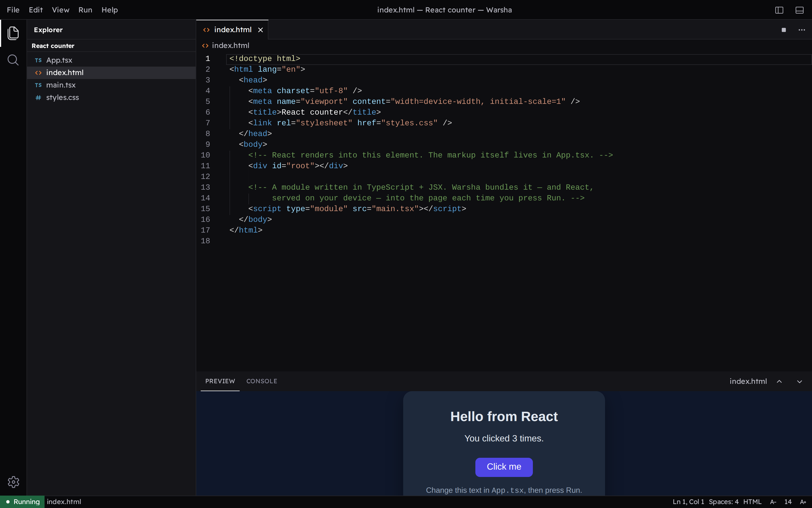Screen dimensions: 812x508
Task: Click the Explorer panel title
Action: tap(48, 30)
